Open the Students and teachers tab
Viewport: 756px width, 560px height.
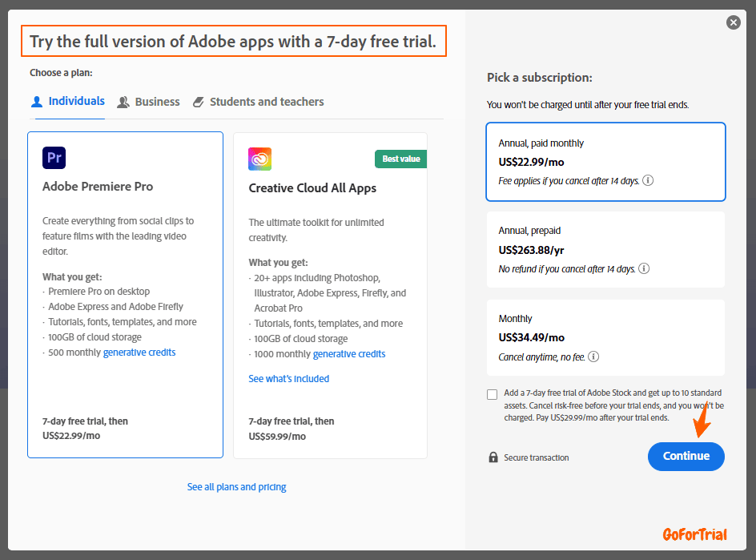pos(259,103)
